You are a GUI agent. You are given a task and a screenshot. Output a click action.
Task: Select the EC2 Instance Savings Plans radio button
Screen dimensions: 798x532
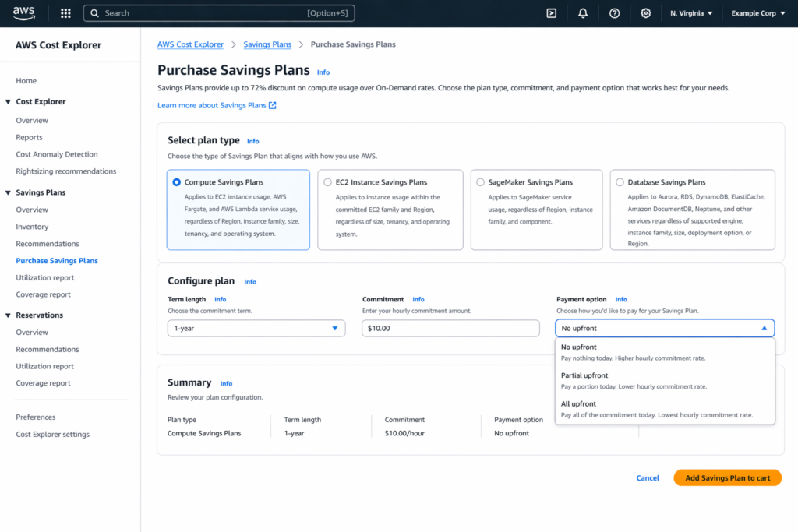coord(327,181)
